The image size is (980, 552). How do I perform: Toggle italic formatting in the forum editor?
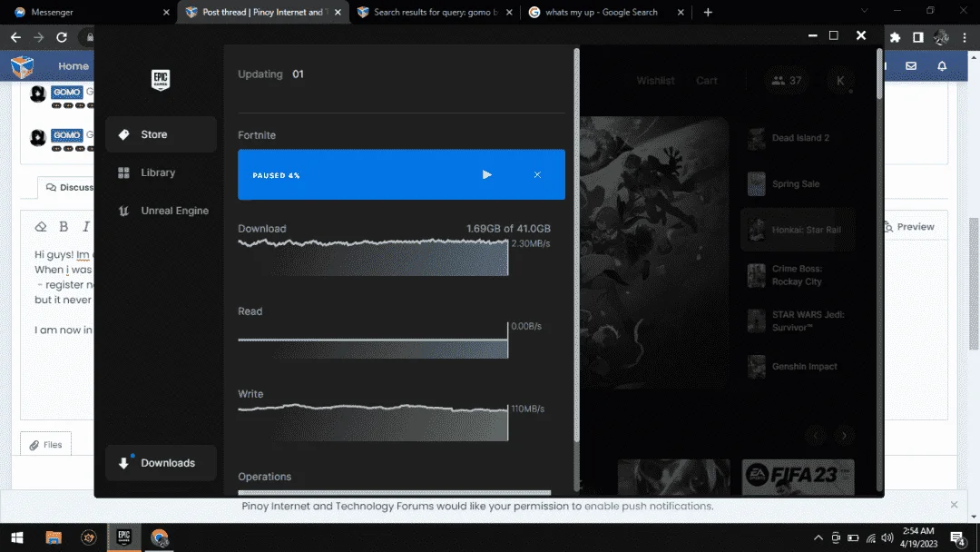pos(85,227)
